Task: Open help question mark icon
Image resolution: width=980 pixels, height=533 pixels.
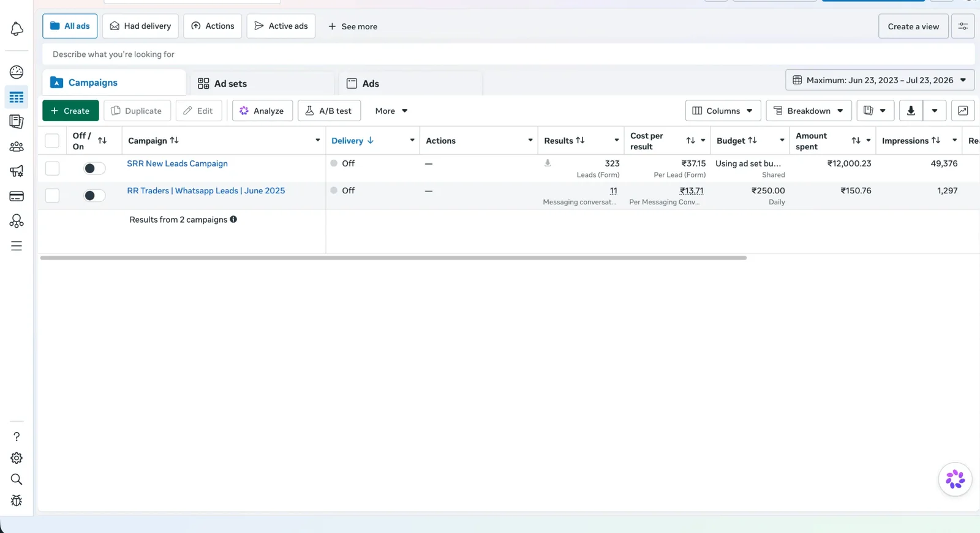Action: tap(17, 436)
